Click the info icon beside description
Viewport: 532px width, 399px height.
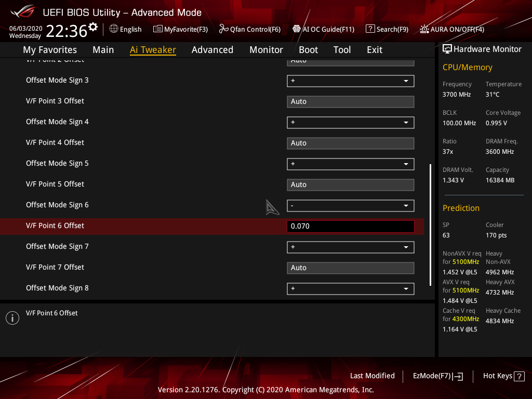12,318
